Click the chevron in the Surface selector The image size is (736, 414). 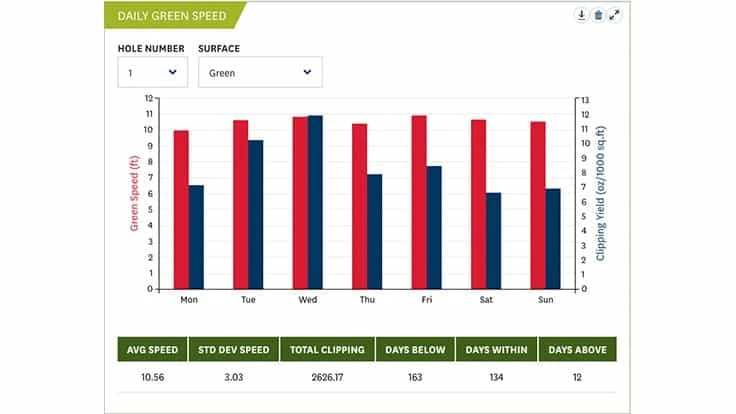pos(307,72)
